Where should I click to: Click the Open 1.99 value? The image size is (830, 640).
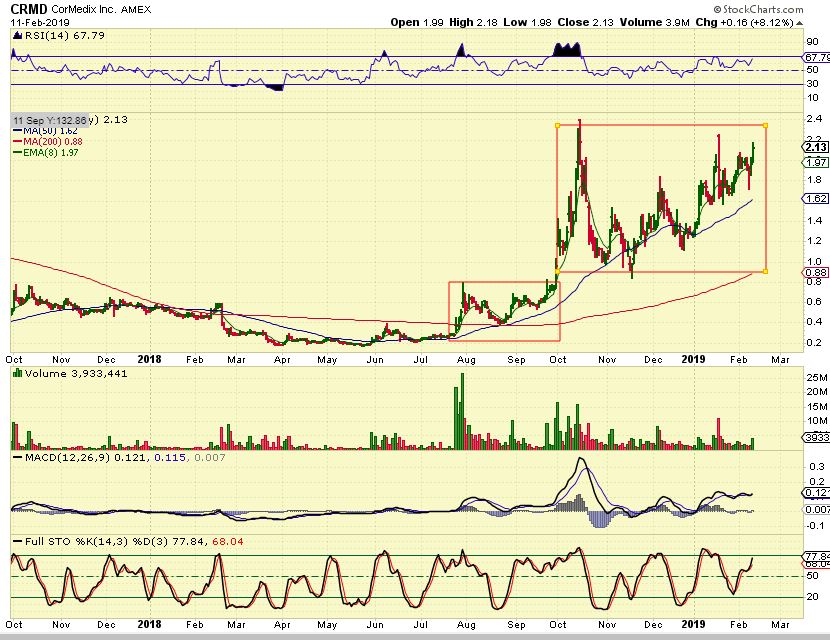[417, 22]
